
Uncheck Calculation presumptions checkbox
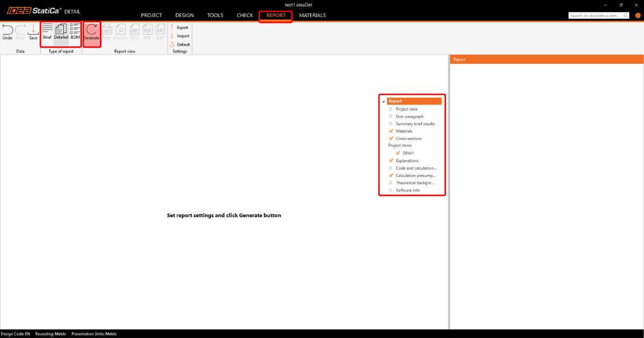click(x=391, y=175)
